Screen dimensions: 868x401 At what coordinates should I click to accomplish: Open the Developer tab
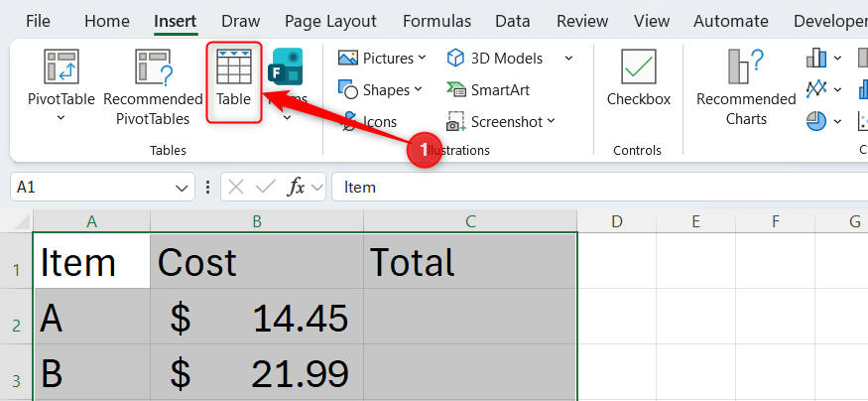(x=830, y=21)
